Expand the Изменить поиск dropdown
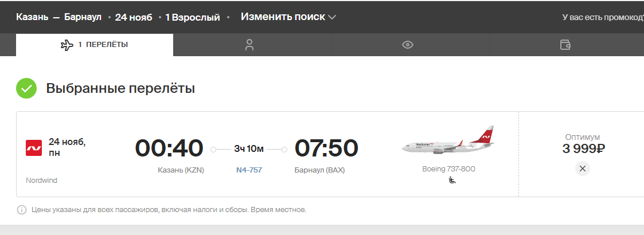Viewport: 644px width, 235px height. 288,17
